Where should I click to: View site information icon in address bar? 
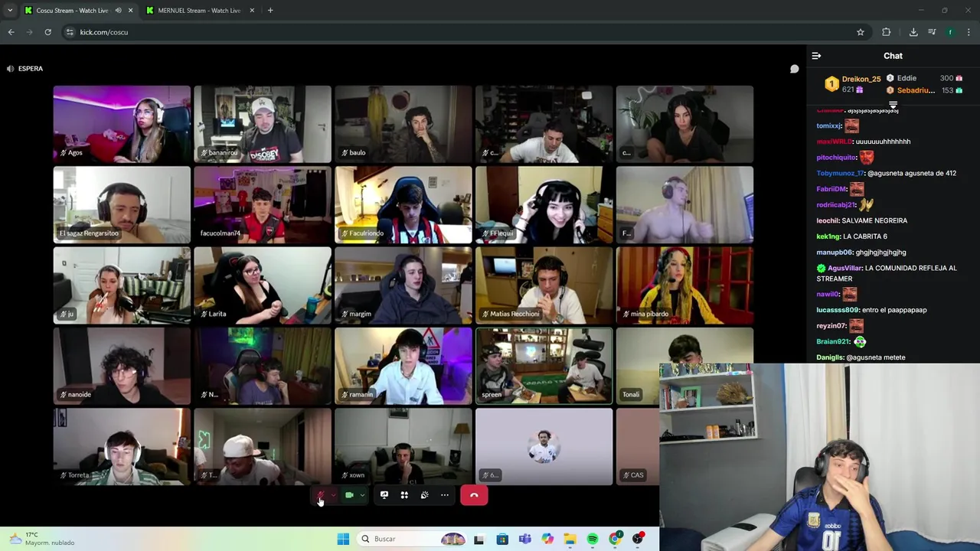[70, 32]
